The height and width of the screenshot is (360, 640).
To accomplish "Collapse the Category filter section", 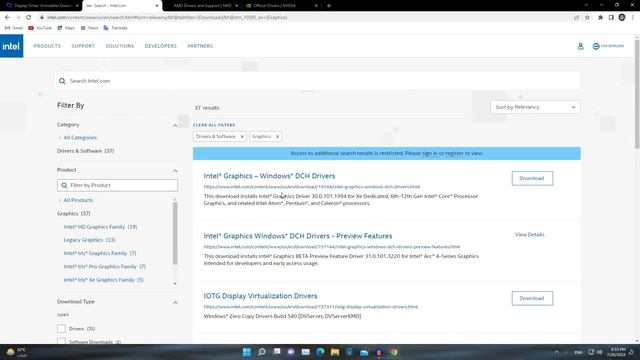I will (175, 125).
